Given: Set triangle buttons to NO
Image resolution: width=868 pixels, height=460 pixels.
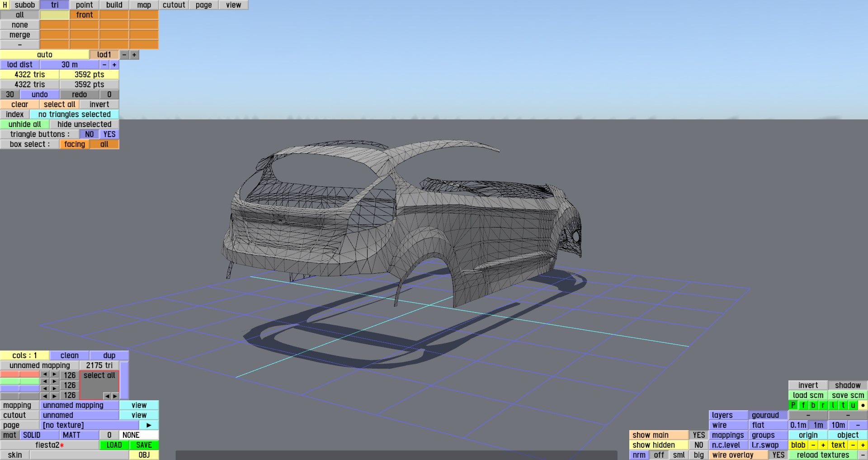Looking at the screenshot, I should click(90, 134).
